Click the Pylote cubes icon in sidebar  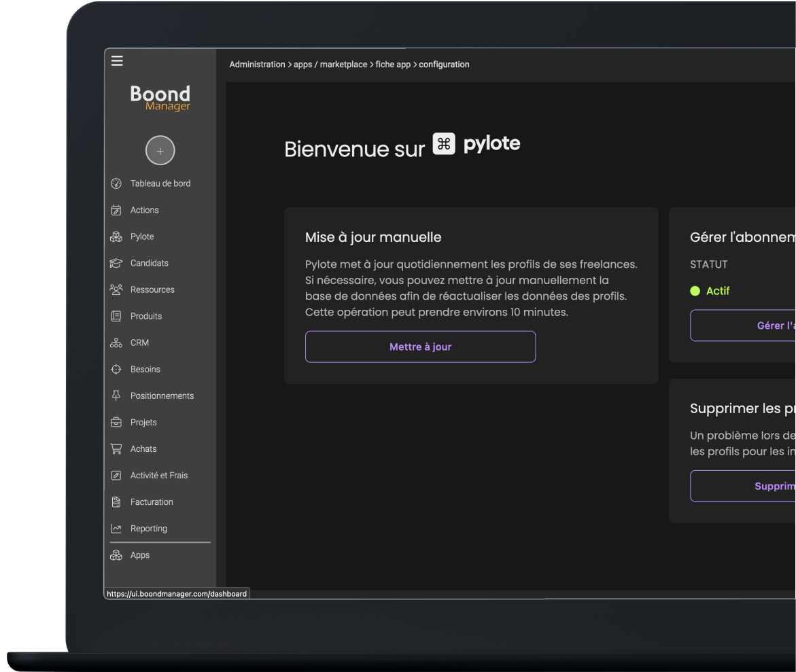point(116,236)
